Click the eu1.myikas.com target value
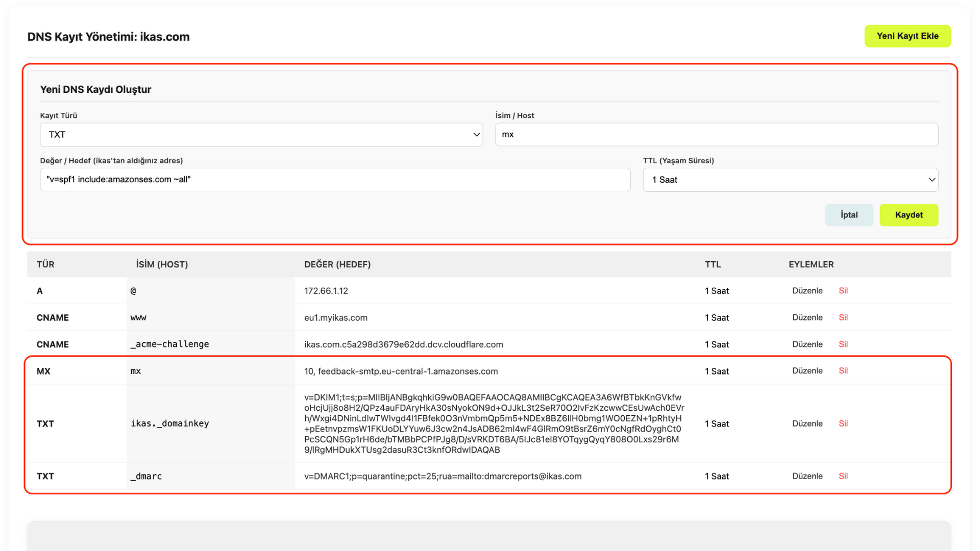Screen dimensions: 980x551 tap(336, 317)
